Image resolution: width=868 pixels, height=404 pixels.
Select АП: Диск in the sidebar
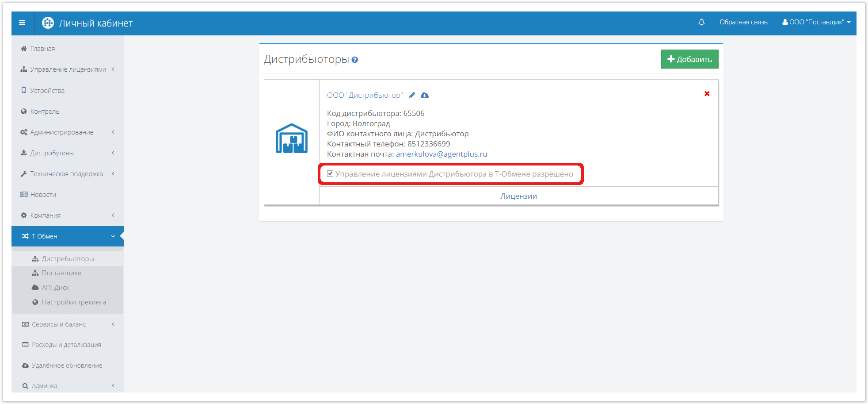(x=55, y=288)
